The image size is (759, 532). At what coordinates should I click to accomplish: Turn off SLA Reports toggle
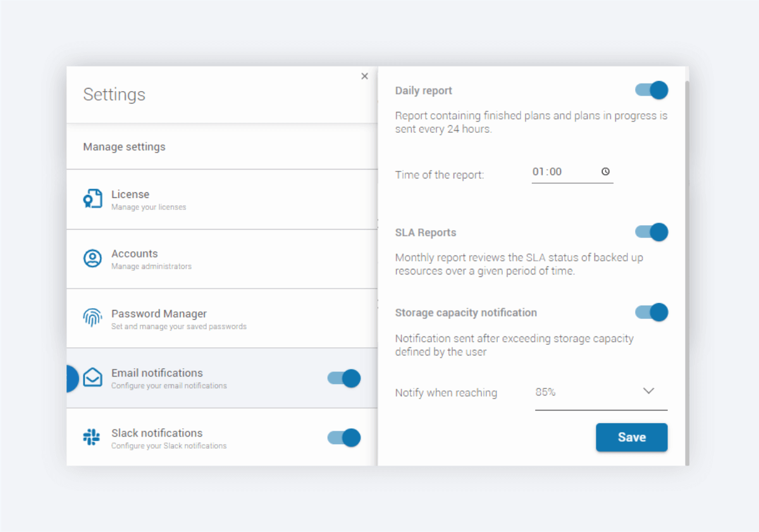[x=651, y=232]
